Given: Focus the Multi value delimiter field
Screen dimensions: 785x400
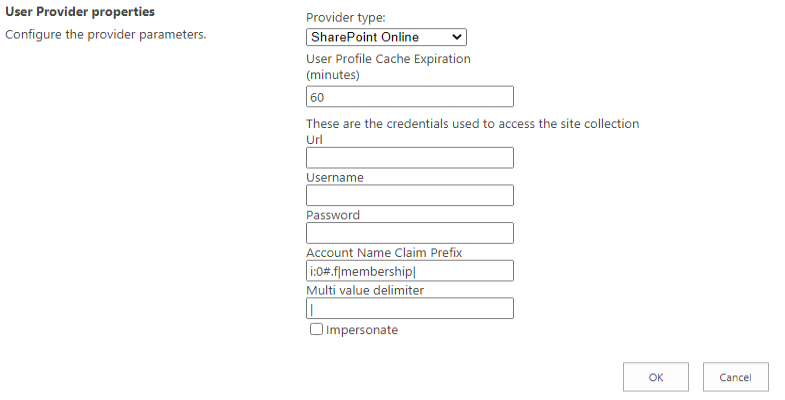Looking at the screenshot, I should tap(409, 308).
